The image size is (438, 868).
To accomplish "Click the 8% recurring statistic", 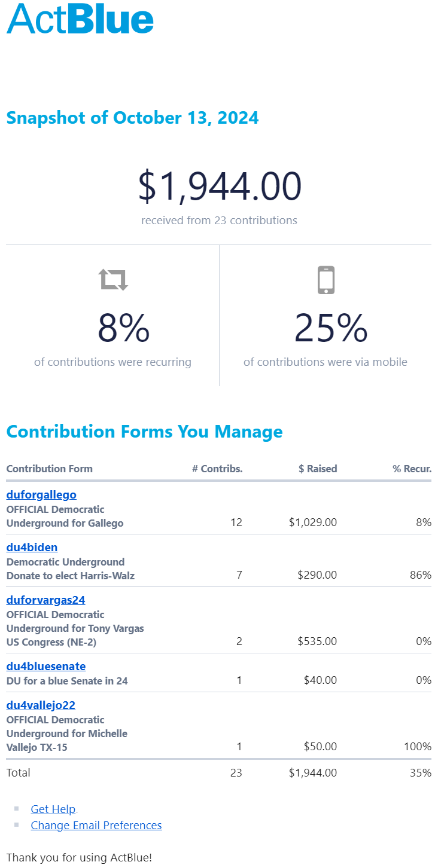I will (123, 328).
